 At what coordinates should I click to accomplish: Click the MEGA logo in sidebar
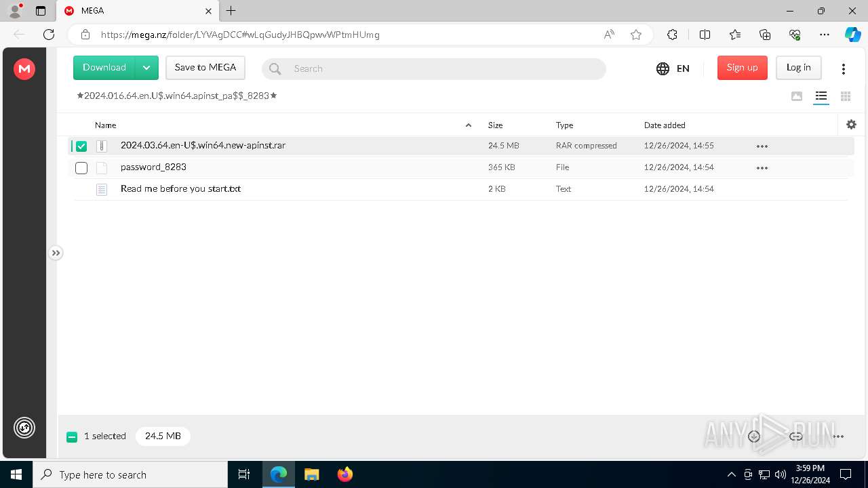tap(24, 68)
